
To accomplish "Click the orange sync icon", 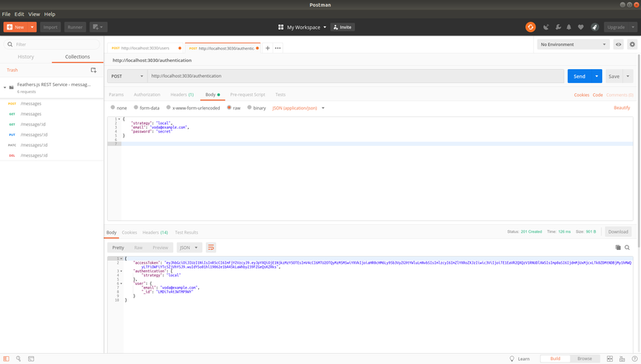I will pyautogui.click(x=530, y=27).
